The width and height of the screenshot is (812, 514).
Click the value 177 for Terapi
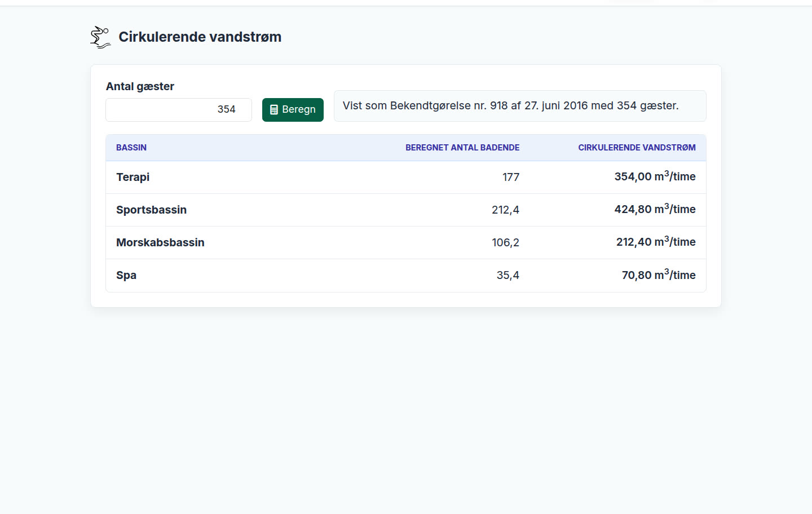point(511,177)
